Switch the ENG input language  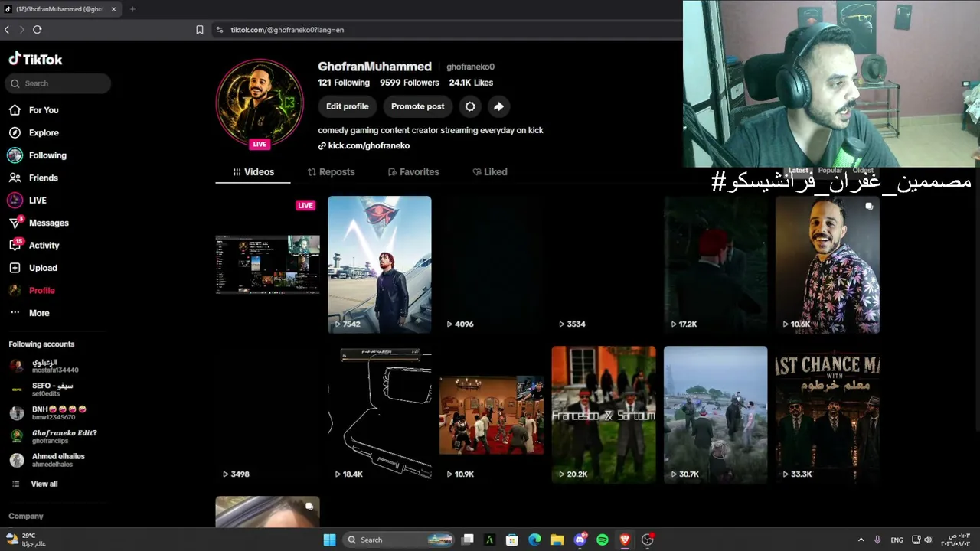(897, 540)
